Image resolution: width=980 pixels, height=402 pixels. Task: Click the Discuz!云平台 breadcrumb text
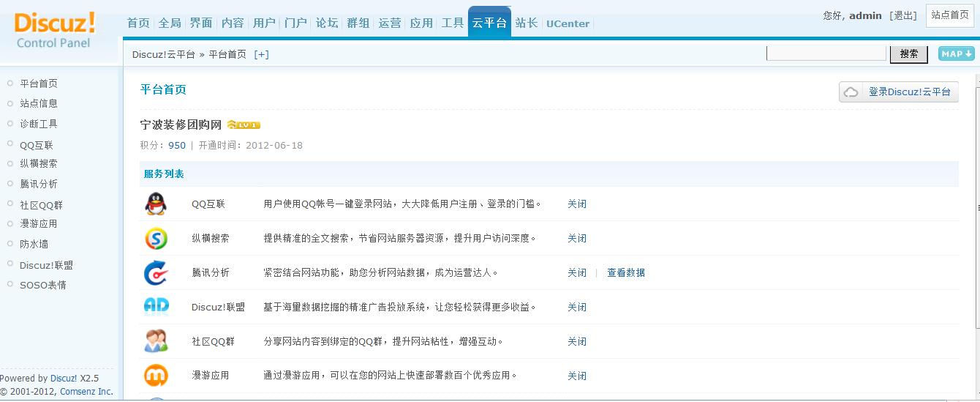pyautogui.click(x=164, y=54)
